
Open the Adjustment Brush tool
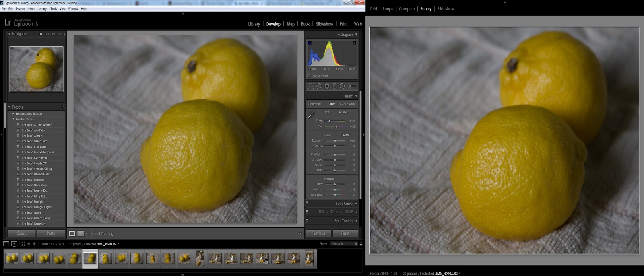[351, 86]
